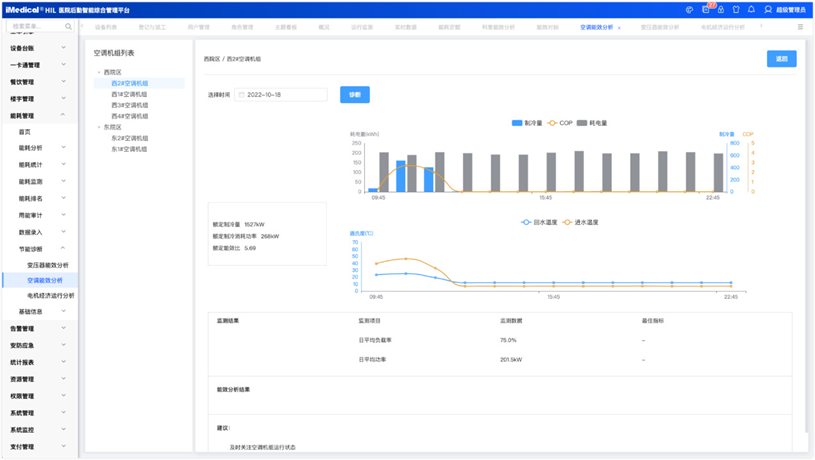The width and height of the screenshot is (815, 460).
Task: Click the search magnifier in menu search box
Action: coord(69,26)
